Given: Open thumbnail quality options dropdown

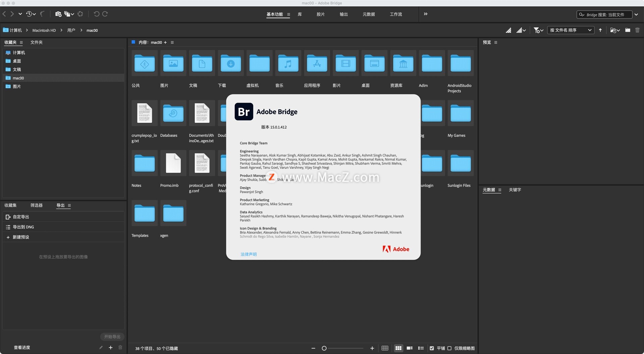Looking at the screenshot, I should coord(521,30).
